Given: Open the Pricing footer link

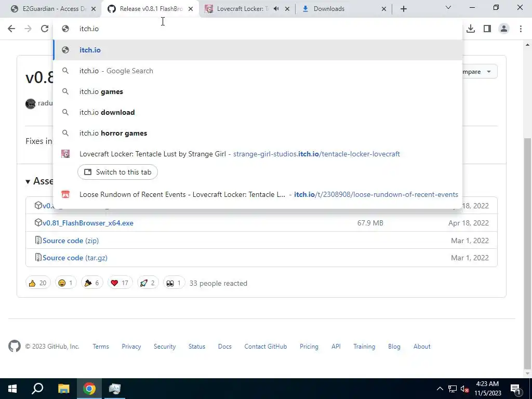Looking at the screenshot, I should click(309, 347).
